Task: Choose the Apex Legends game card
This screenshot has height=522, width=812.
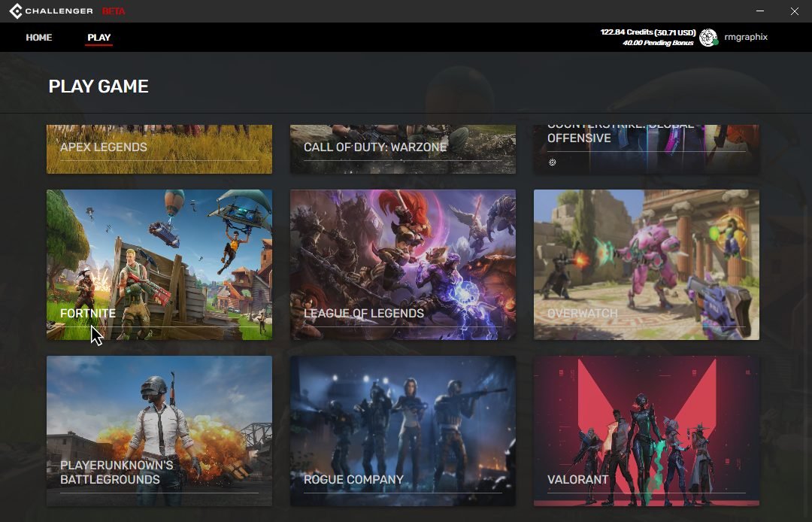Action: (159, 149)
